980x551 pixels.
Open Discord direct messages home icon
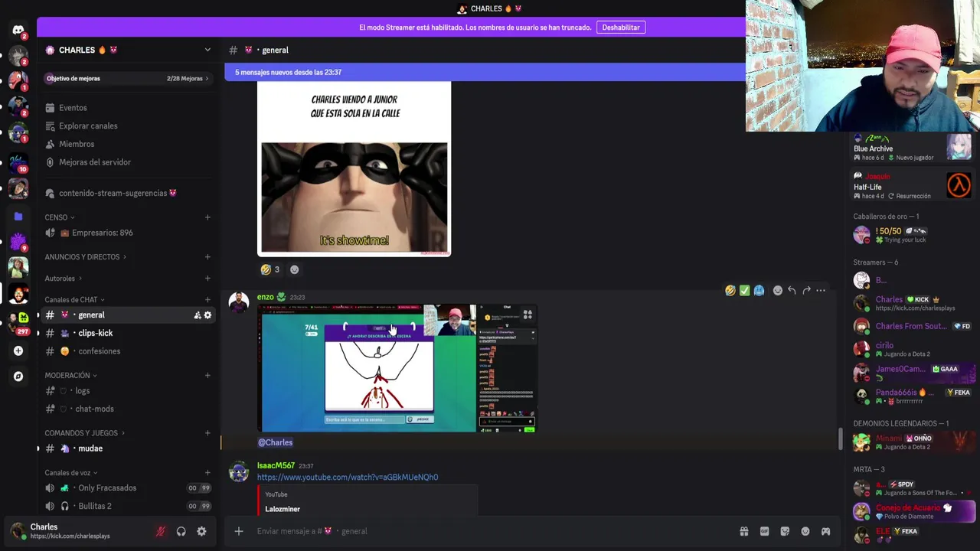tap(18, 31)
